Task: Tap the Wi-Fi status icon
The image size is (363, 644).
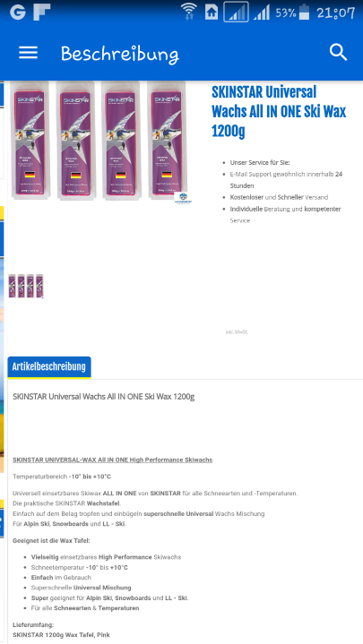Action: 189,12
